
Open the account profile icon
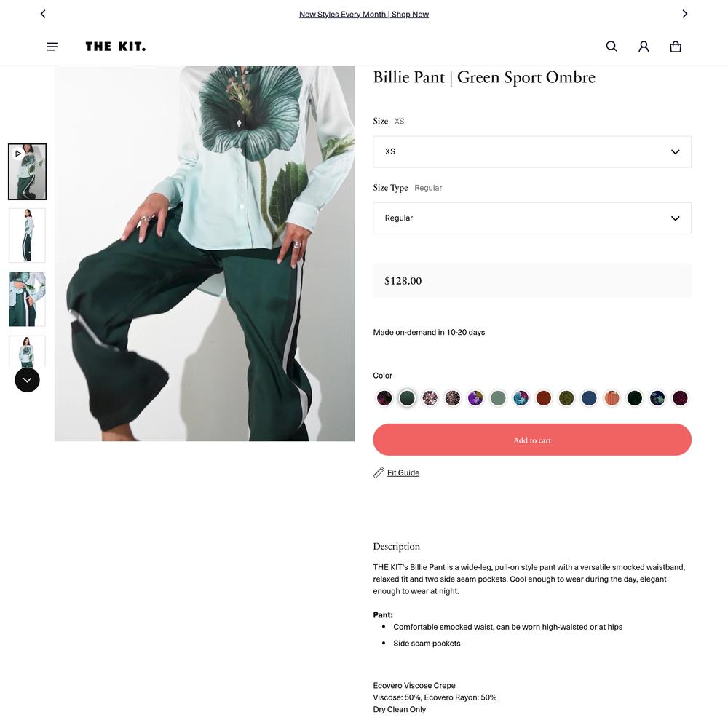tap(644, 47)
